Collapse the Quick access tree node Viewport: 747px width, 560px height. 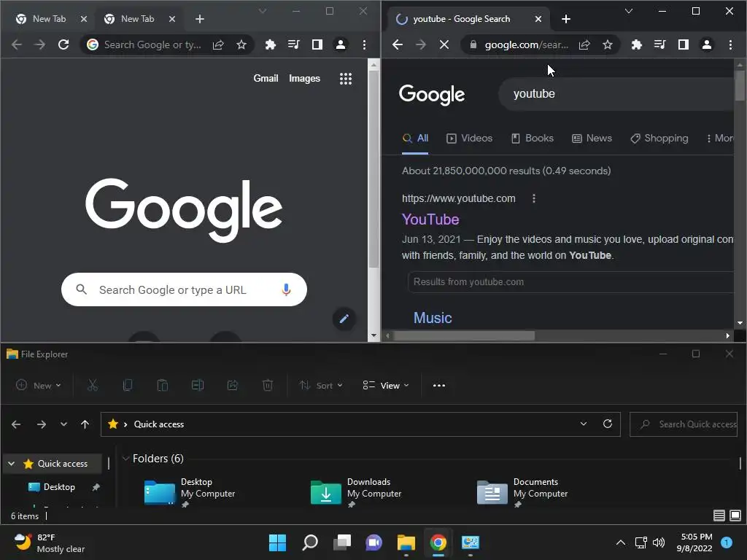tap(12, 463)
